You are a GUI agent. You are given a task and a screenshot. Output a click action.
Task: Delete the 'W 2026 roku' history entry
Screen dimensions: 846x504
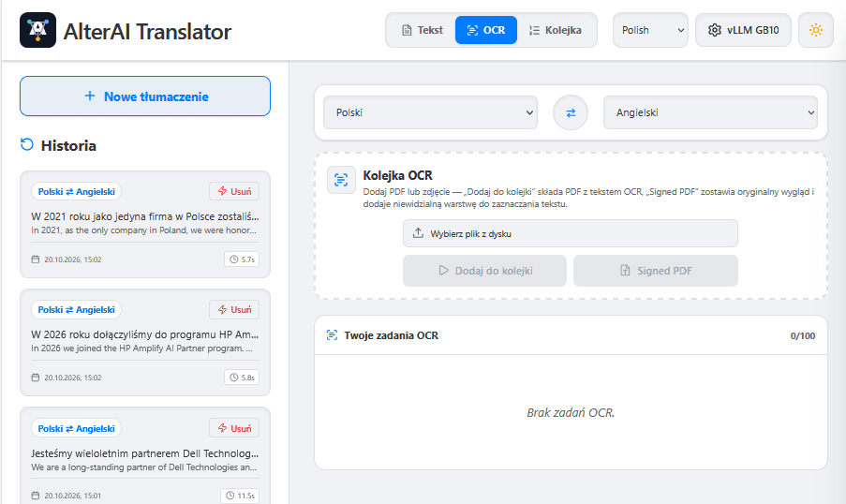(x=234, y=309)
